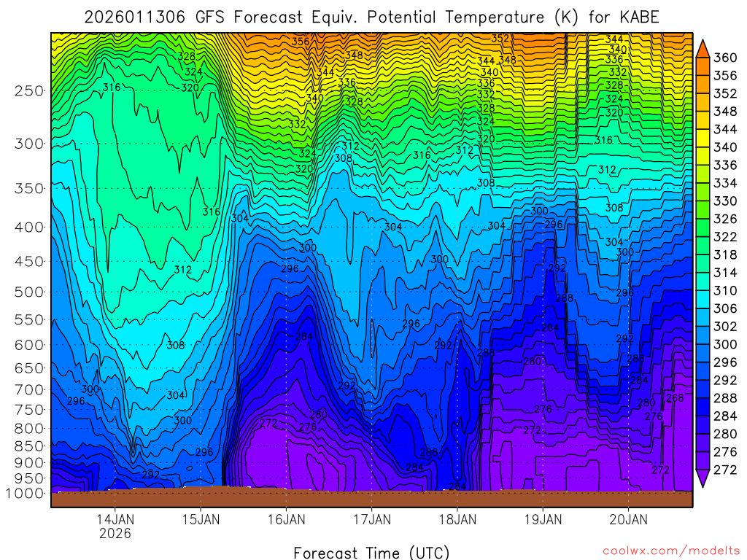The width and height of the screenshot is (747, 560).
Task: Click the 750 pressure level axis label
Action: 29,410
